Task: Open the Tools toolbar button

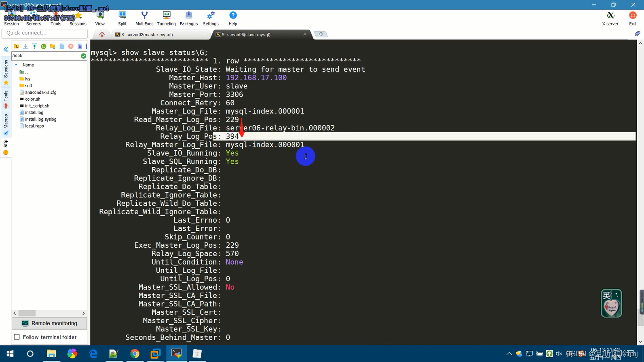Action: coord(56,19)
